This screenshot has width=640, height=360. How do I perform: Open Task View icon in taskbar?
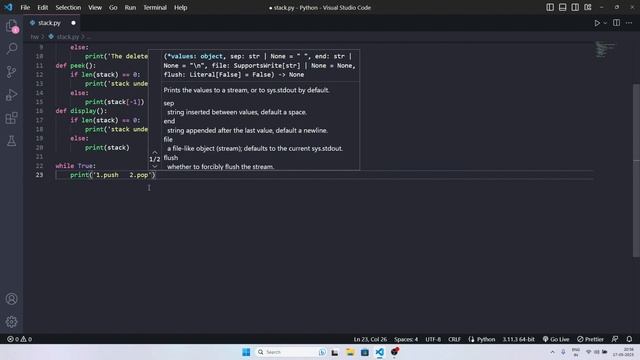(x=335, y=352)
